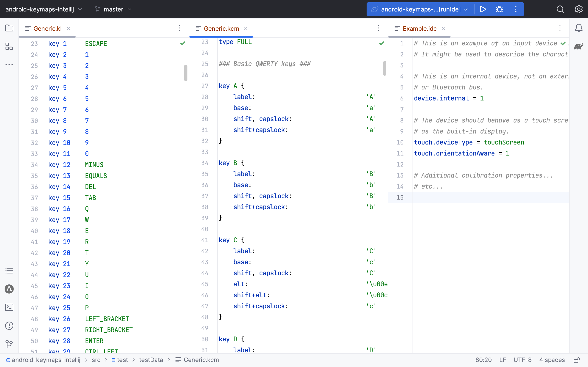
Task: Start debugging with the bug icon
Action: 499,9
